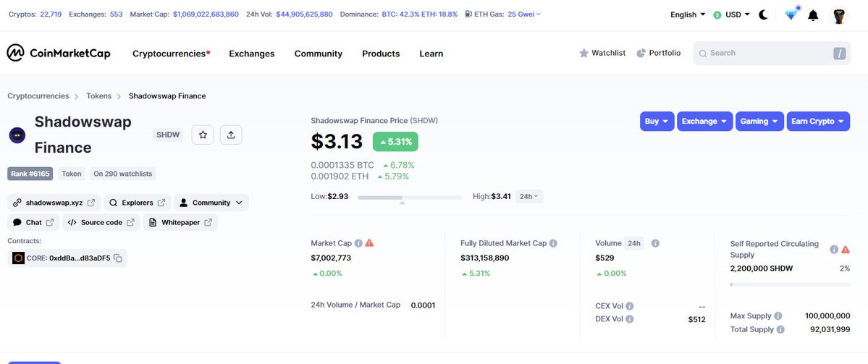Show DEX Vol info icon
Viewport: 868px width, 364px height.
coord(629,318)
